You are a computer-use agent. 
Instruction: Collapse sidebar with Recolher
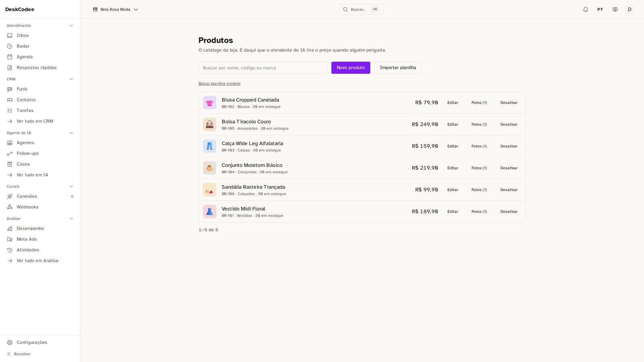pos(19,354)
